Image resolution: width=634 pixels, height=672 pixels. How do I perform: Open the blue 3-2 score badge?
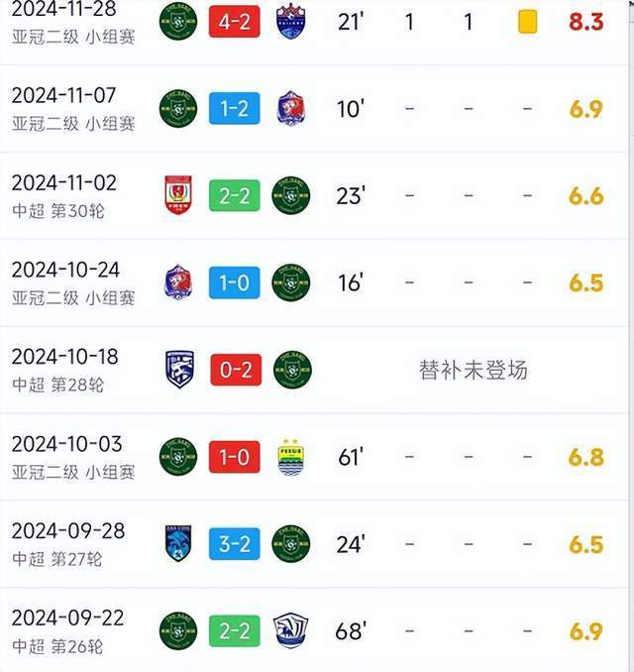[235, 544]
